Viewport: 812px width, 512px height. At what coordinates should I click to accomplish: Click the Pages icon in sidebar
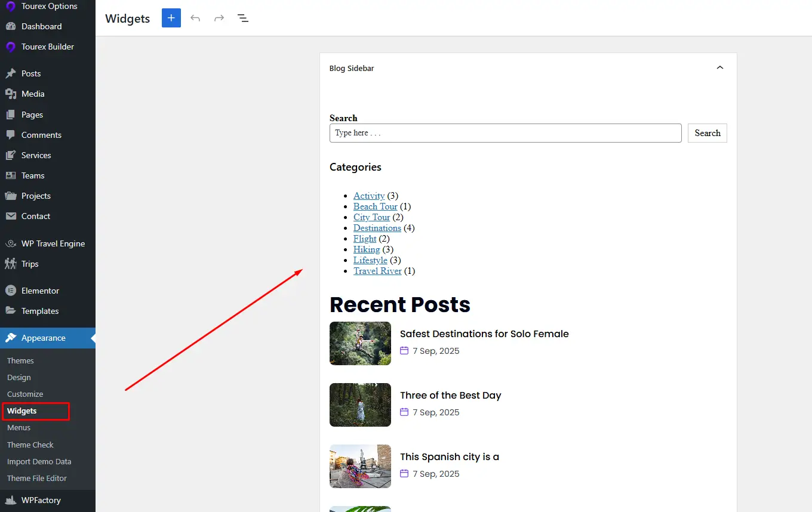pos(10,115)
